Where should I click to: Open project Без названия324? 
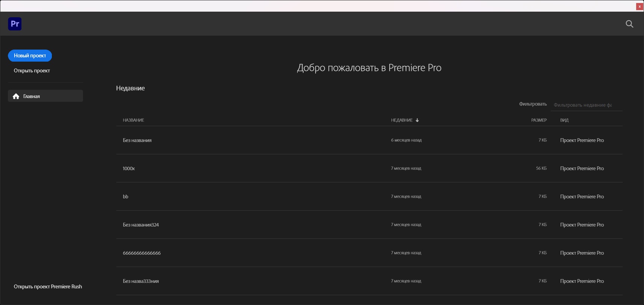(x=141, y=225)
